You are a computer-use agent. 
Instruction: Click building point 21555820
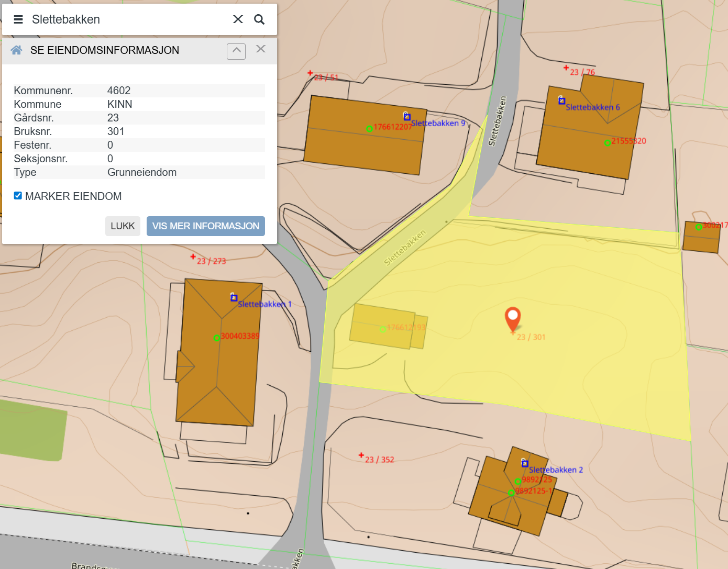tap(608, 142)
